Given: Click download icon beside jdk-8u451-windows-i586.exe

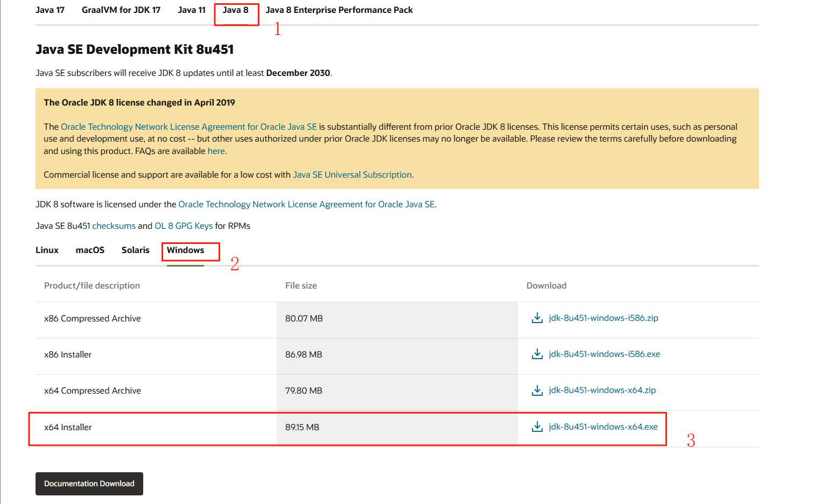Looking at the screenshot, I should click(537, 354).
